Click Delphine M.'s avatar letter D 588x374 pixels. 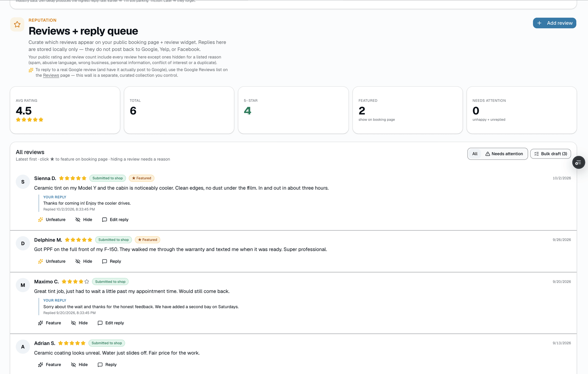[x=23, y=243]
